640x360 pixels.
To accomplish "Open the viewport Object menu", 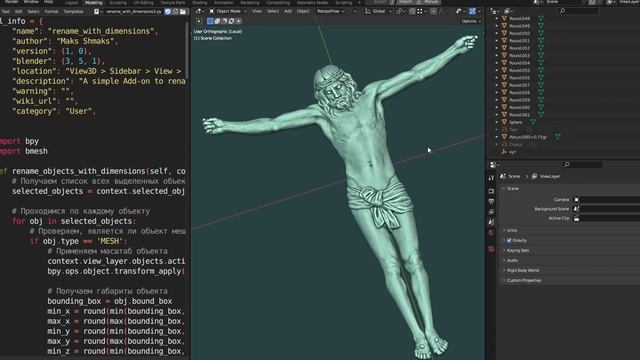I will click(303, 11).
